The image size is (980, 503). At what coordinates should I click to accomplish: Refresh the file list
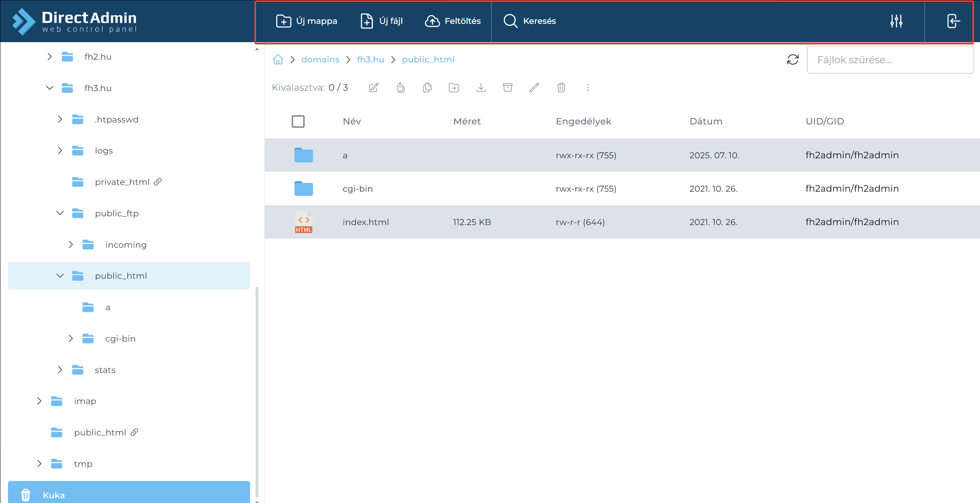pos(793,60)
